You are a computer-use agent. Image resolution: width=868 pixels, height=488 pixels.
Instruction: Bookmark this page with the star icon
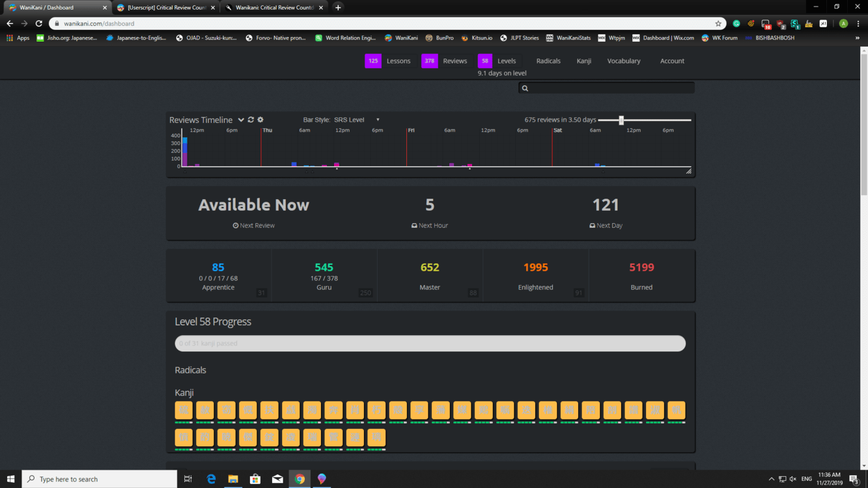point(718,23)
